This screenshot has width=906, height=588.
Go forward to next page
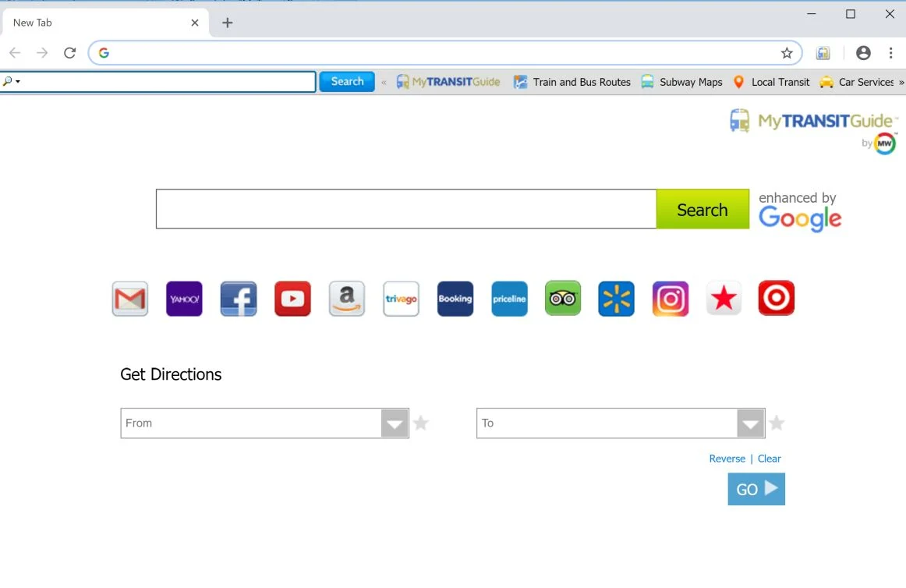coord(42,53)
